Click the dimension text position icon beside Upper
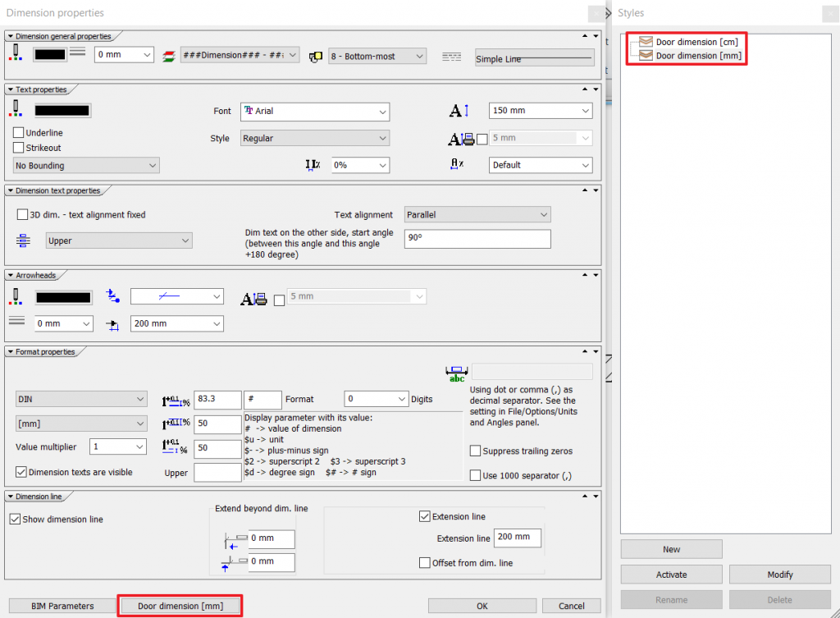Image resolution: width=840 pixels, height=618 pixels. tap(23, 241)
